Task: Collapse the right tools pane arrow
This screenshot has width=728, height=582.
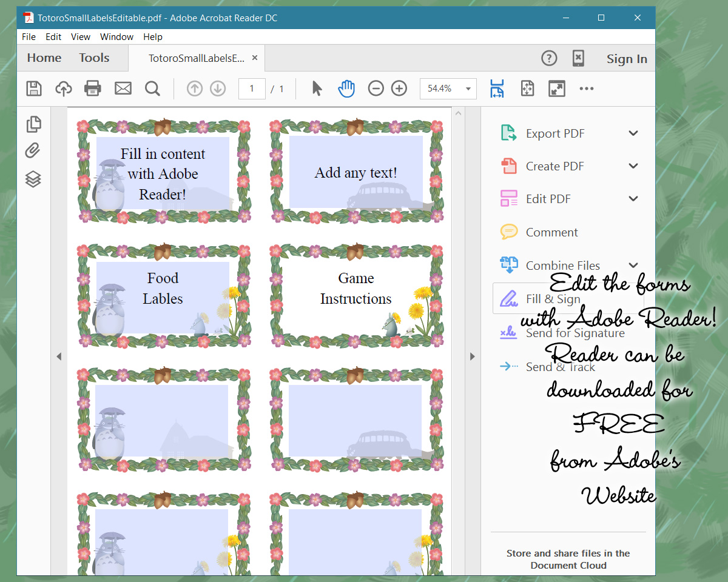Action: pos(473,356)
